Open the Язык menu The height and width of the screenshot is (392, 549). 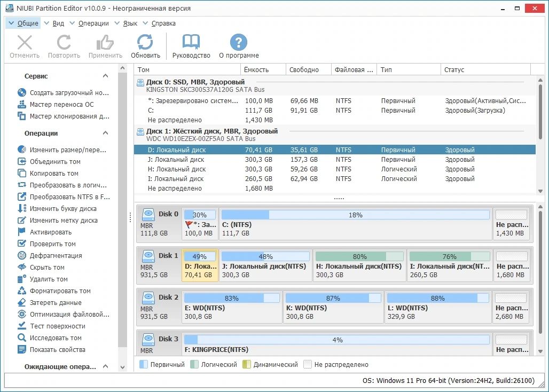click(126, 23)
